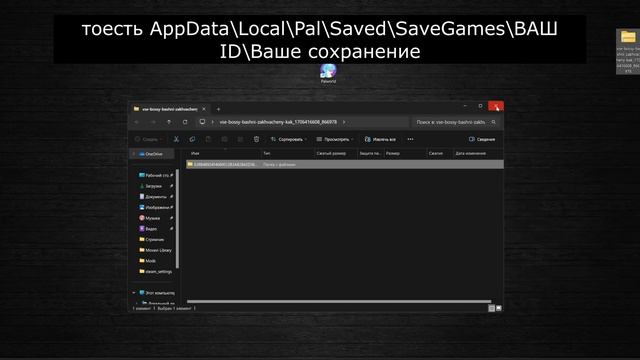Open the three-dots more options menu
640x360 pixels.
(x=410, y=139)
